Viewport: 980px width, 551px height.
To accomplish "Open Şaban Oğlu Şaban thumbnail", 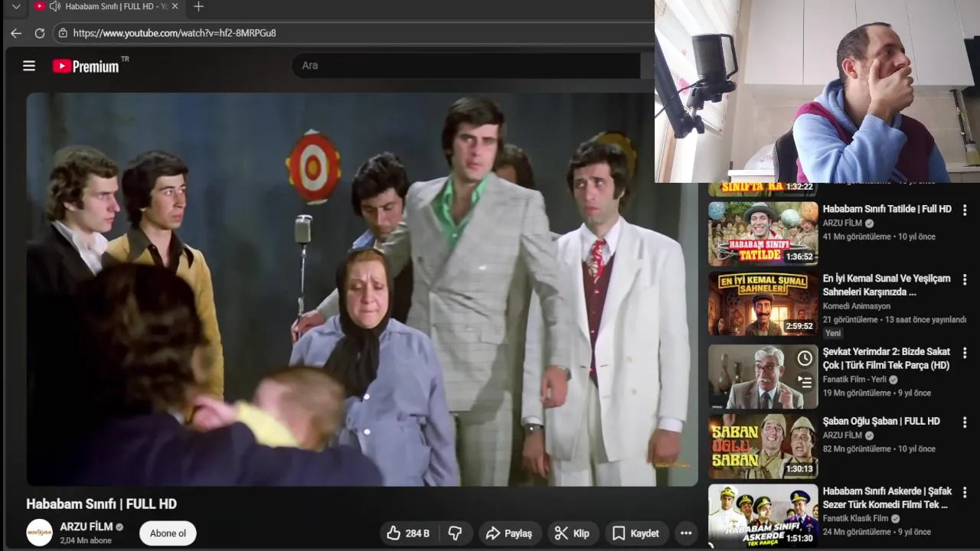I will pyautogui.click(x=763, y=446).
